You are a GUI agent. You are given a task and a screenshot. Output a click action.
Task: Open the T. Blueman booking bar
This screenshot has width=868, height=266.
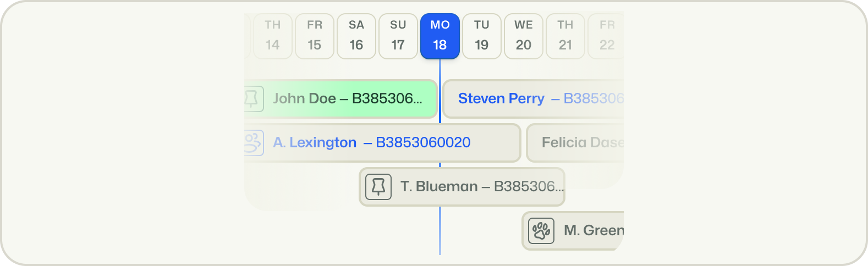tap(473, 187)
